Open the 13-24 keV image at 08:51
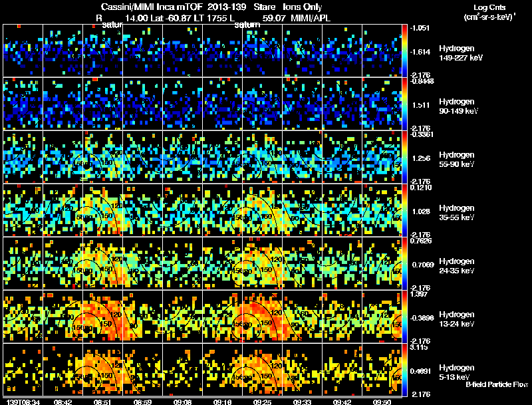 click(x=102, y=317)
